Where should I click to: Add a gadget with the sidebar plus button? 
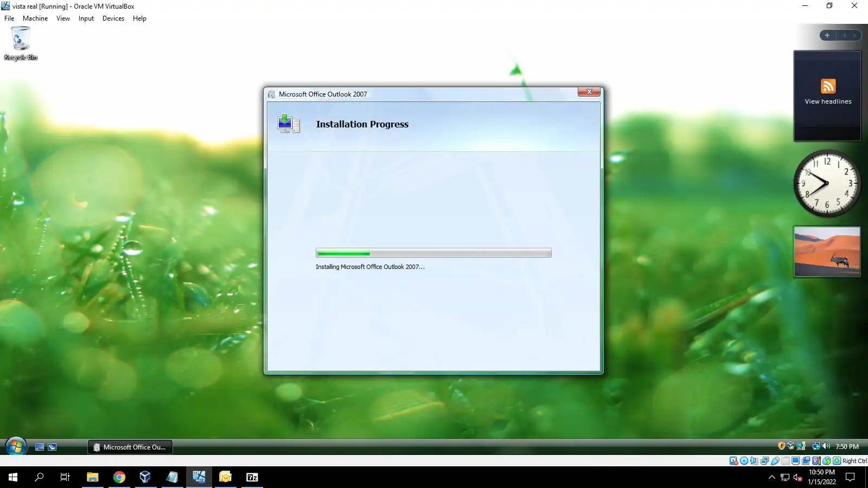click(x=827, y=35)
